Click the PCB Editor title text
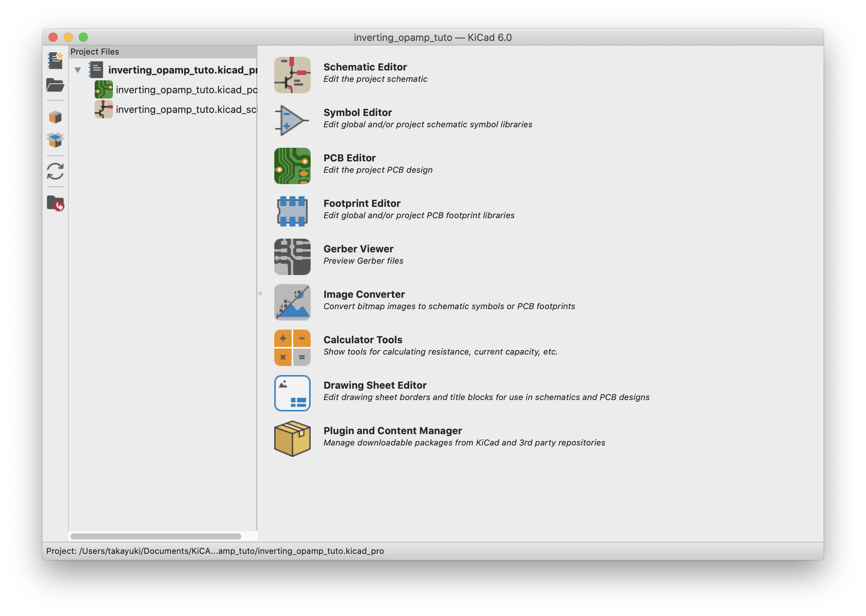The height and width of the screenshot is (616, 866). [x=349, y=158]
